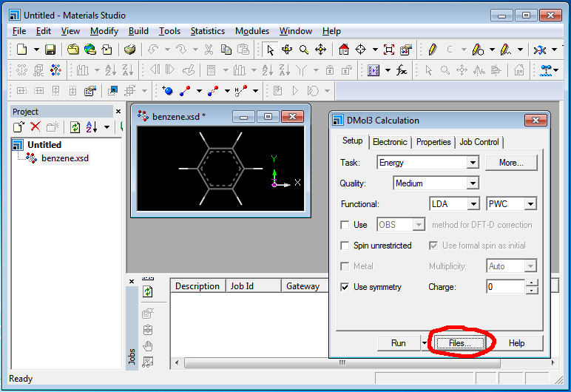Image resolution: width=571 pixels, height=392 pixels.
Task: Click the red X delete icon in Project panel
Action: click(35, 126)
